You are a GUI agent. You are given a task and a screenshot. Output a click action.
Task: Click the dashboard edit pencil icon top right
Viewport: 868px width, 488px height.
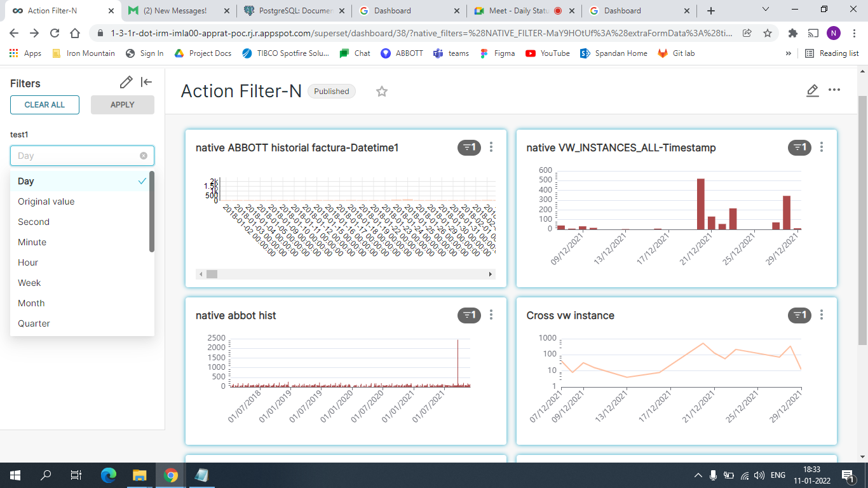coord(813,91)
